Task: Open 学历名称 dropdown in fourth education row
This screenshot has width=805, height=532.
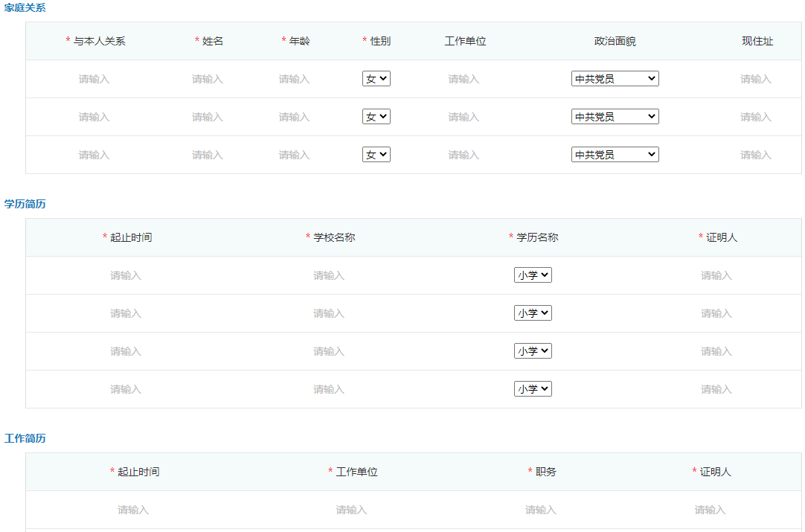Action: (533, 389)
